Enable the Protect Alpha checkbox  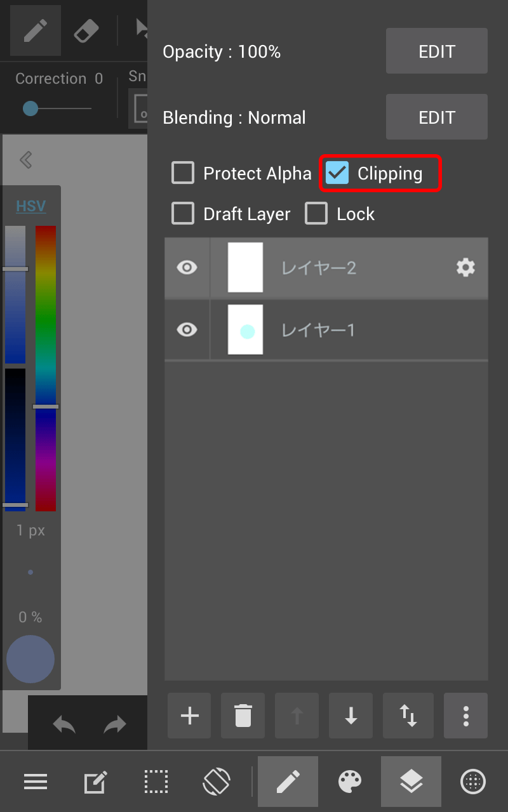(x=182, y=173)
